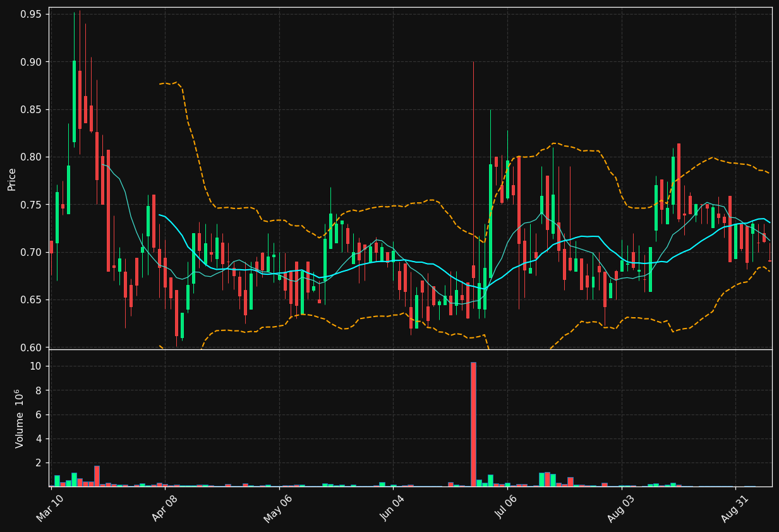Click the 0.65 price axis label

tap(32, 299)
